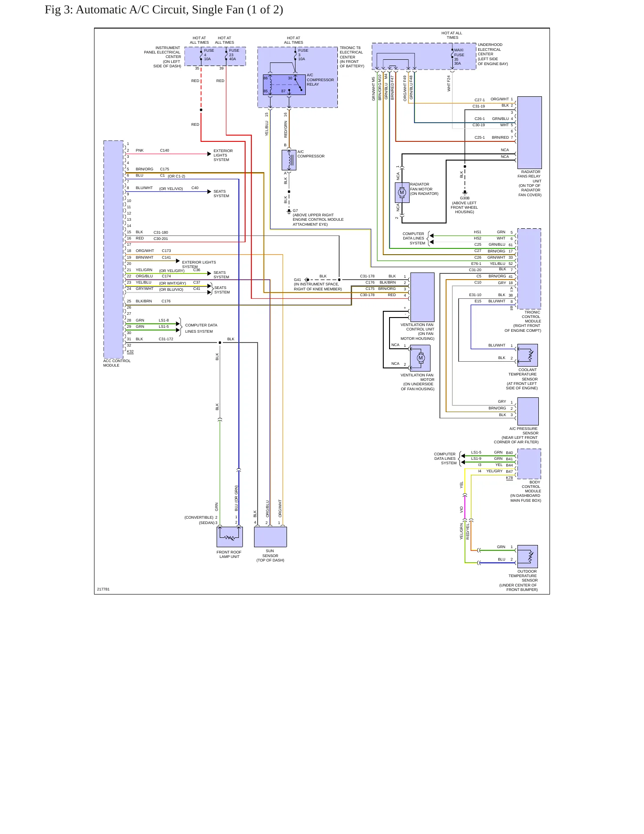The width and height of the screenshot is (644, 834).
Task: Click the 'MAXI FUSE 35 30A' label
Action: click(x=459, y=57)
